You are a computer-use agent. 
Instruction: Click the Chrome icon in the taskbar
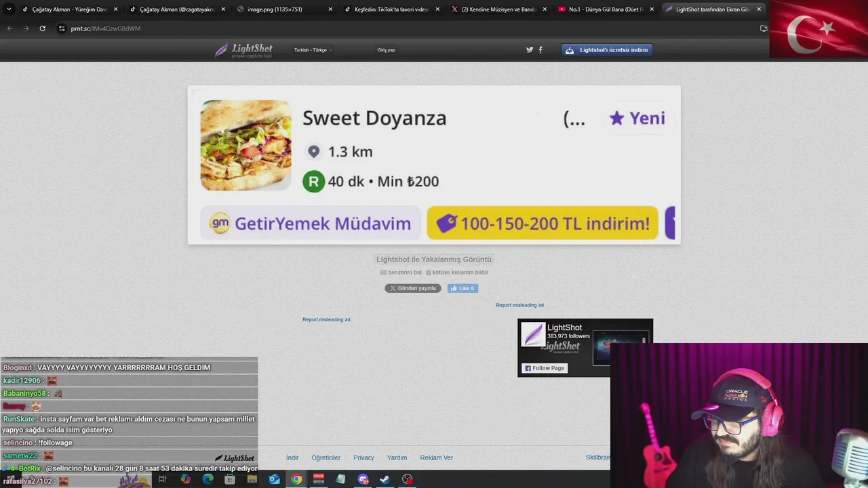pos(296,479)
